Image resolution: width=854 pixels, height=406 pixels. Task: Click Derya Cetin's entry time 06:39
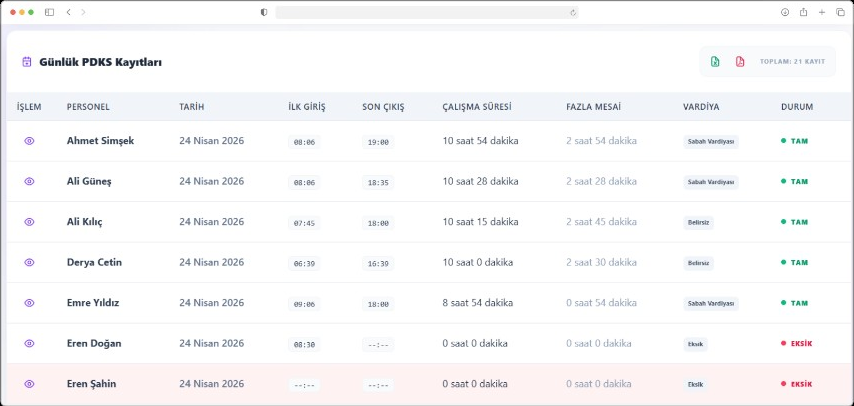point(304,264)
